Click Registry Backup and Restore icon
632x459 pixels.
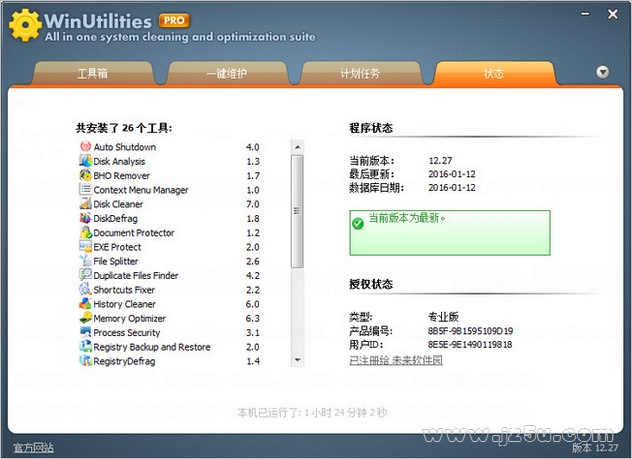click(85, 347)
